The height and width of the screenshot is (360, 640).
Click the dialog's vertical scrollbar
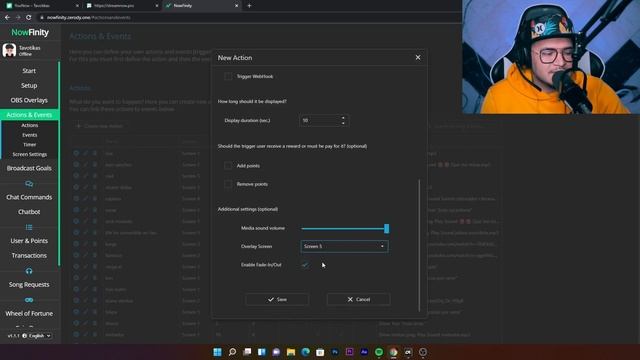[419, 245]
